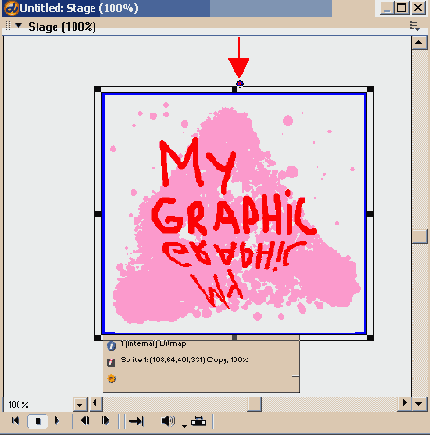The height and width of the screenshot is (435, 430).
Task: Maximize the Stage window
Action: [402, 8]
